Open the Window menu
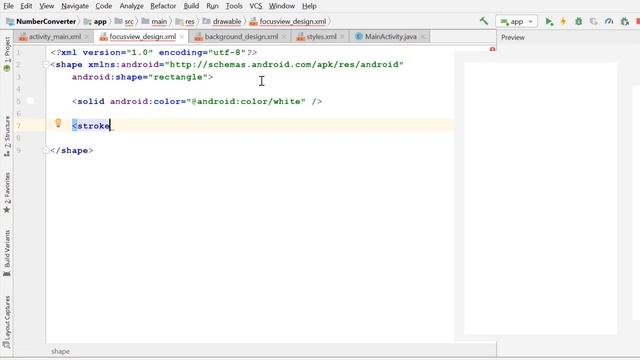The image size is (640, 360). click(x=282, y=6)
